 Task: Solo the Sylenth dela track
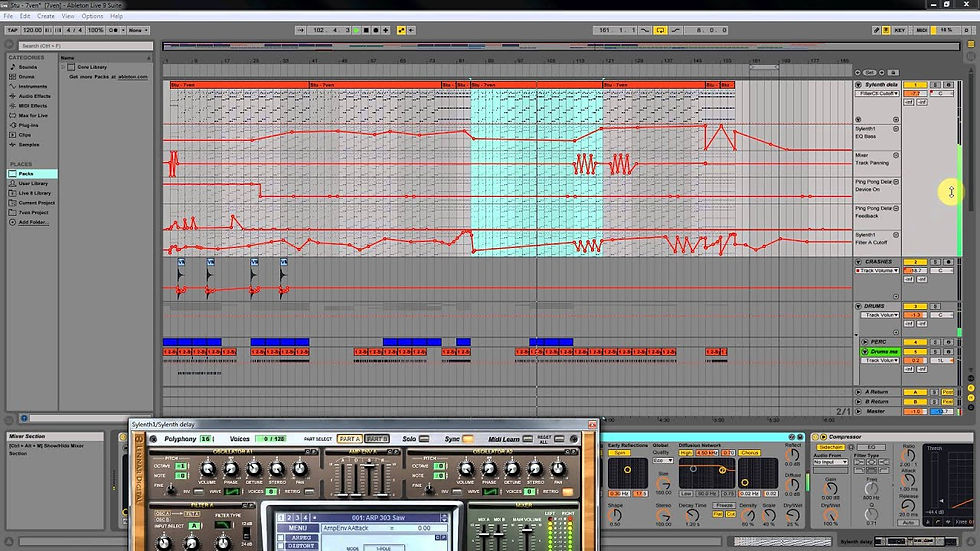click(x=936, y=84)
